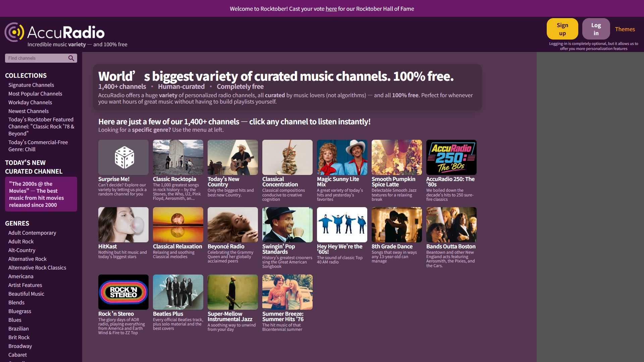Click the Log in button
Screen dimensions: 644x362
point(596,29)
